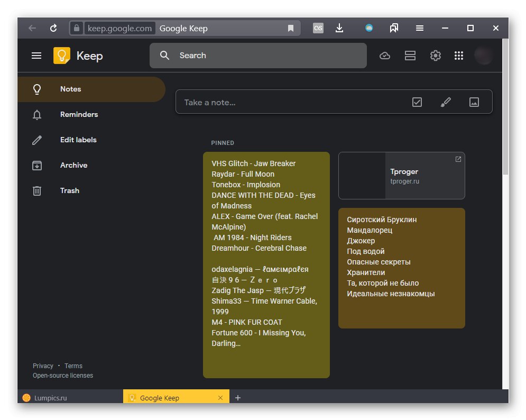Click 'Джокер' line in note

click(361, 241)
